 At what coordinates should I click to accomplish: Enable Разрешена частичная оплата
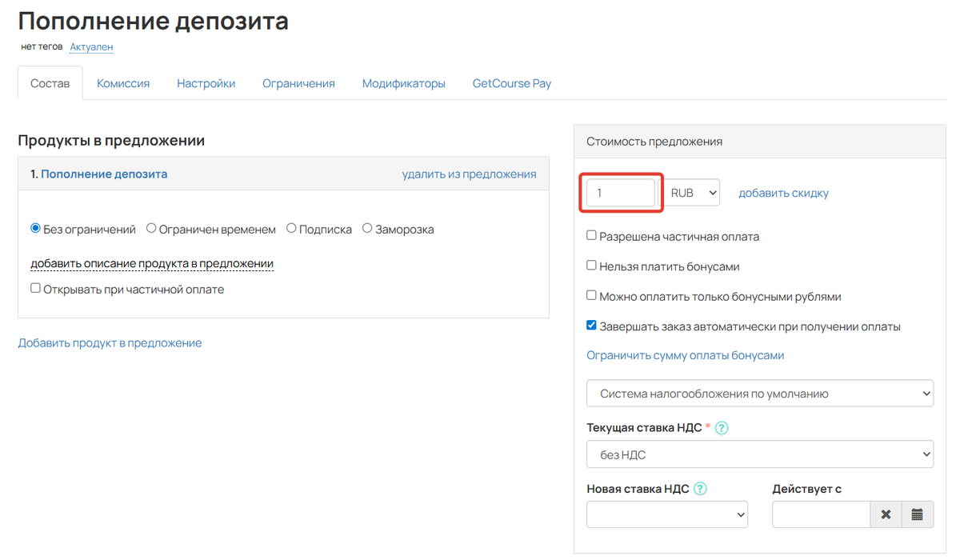591,237
